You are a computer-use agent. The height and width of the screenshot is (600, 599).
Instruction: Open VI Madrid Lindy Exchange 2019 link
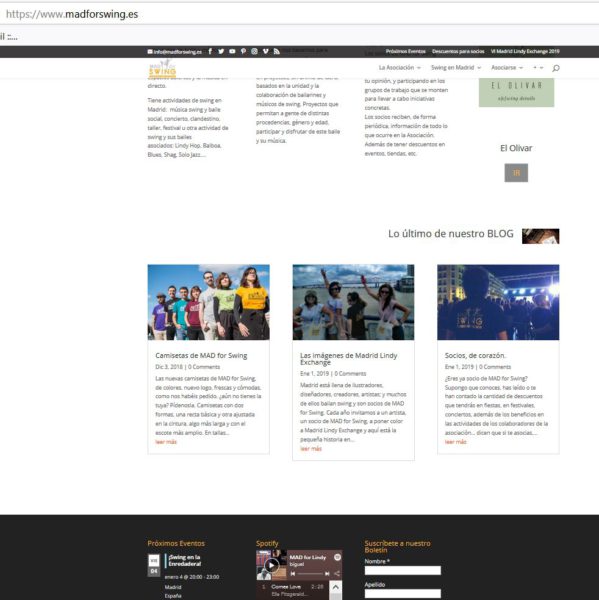(x=525, y=51)
